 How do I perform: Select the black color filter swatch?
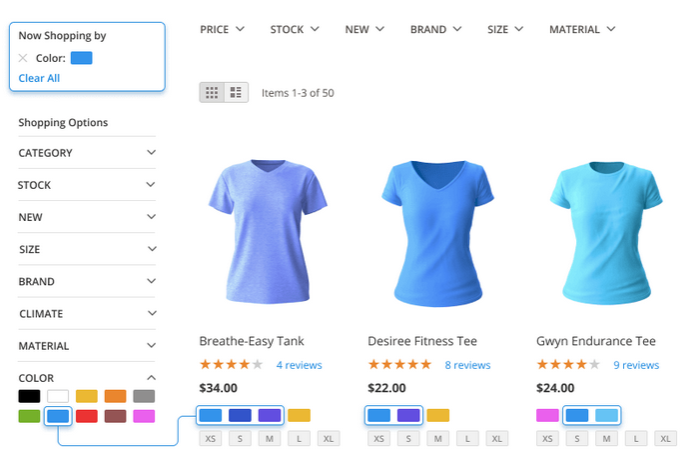(x=29, y=397)
